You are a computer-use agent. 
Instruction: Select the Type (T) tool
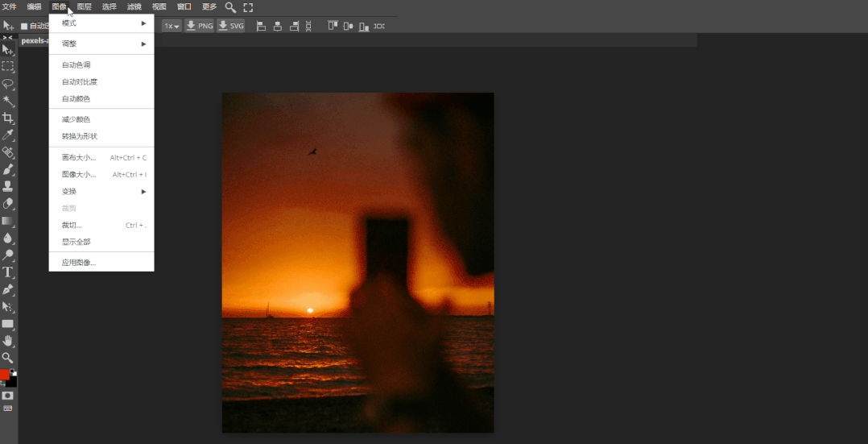pos(8,272)
